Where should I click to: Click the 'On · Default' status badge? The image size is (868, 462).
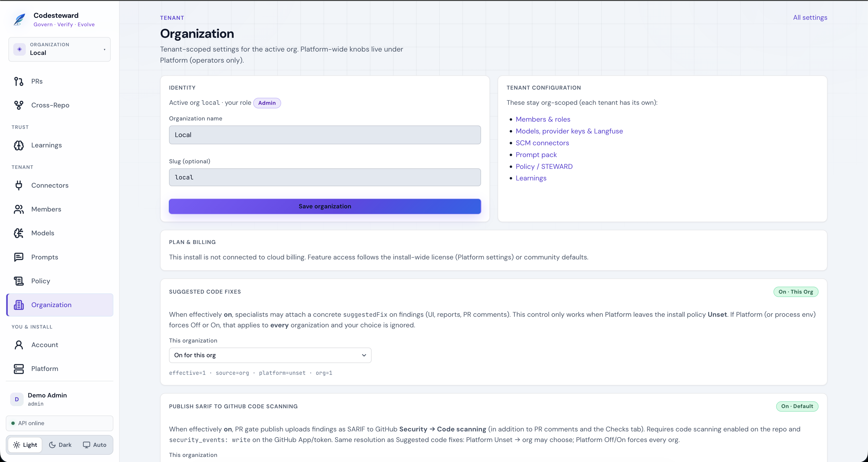[797, 406]
